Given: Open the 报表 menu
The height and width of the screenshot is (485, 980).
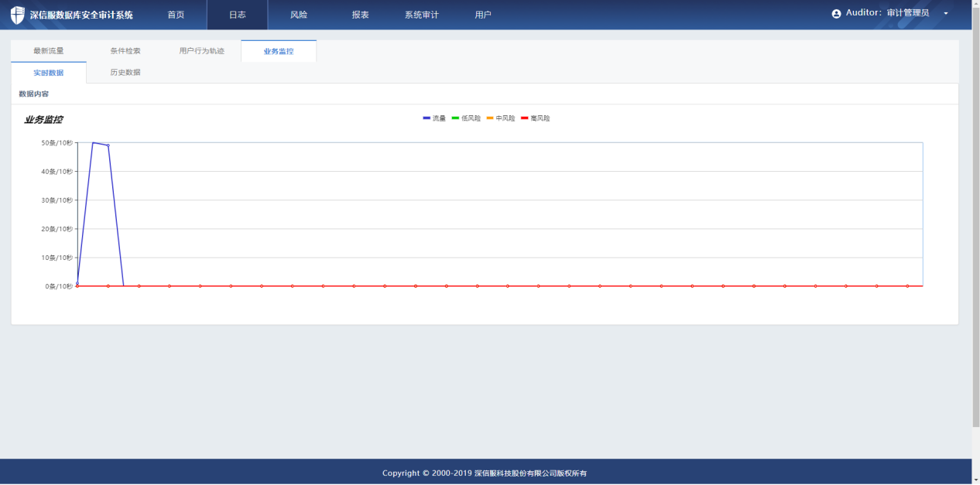Looking at the screenshot, I should pos(360,15).
